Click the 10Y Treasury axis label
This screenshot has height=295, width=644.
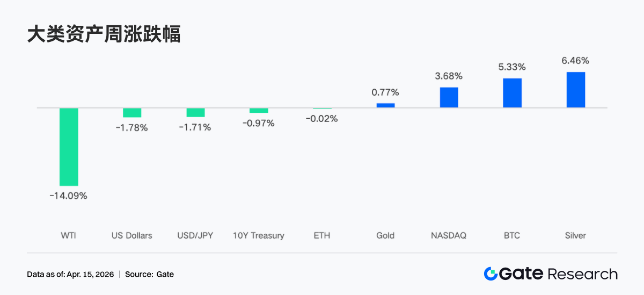tap(259, 235)
